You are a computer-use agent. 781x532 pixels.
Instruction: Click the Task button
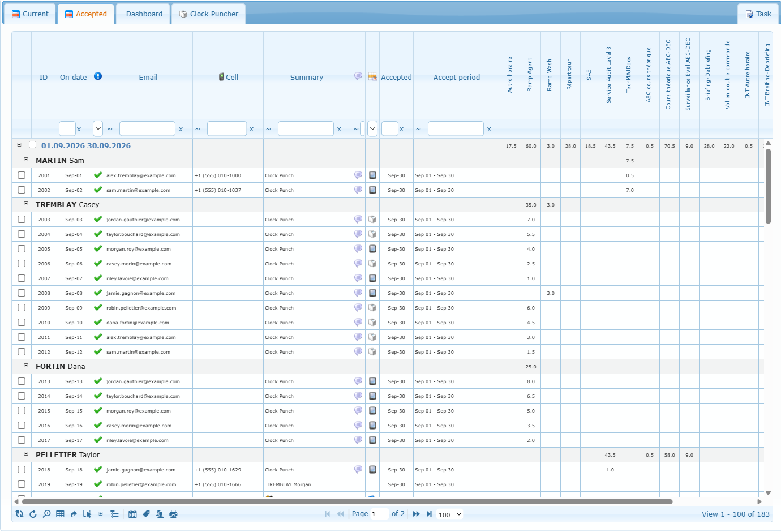[x=758, y=14]
